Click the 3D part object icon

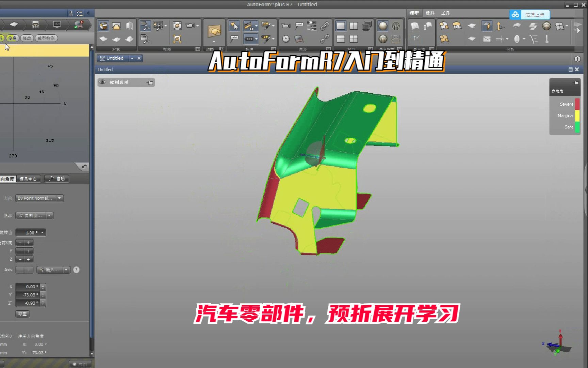pos(103,26)
